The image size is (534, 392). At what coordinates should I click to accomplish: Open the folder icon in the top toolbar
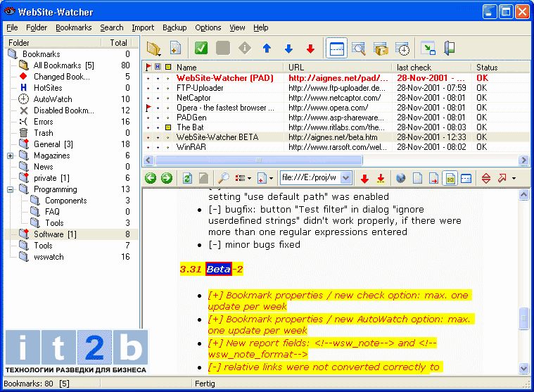(x=153, y=49)
